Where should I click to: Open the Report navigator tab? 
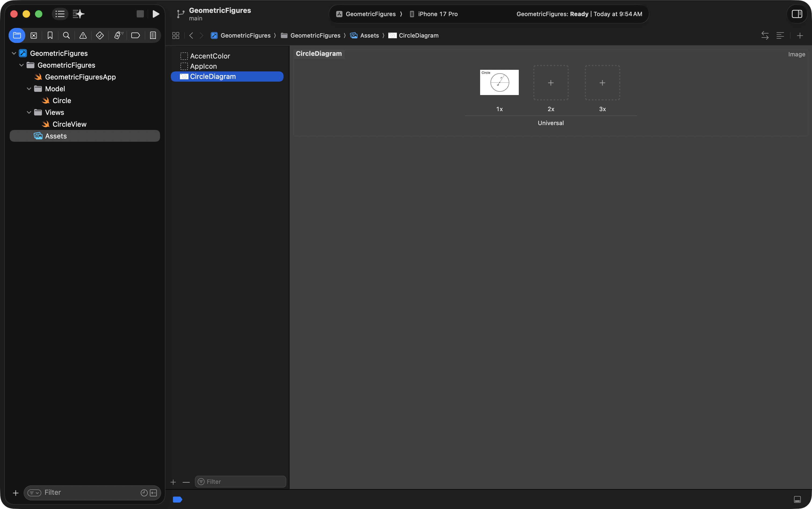(153, 35)
